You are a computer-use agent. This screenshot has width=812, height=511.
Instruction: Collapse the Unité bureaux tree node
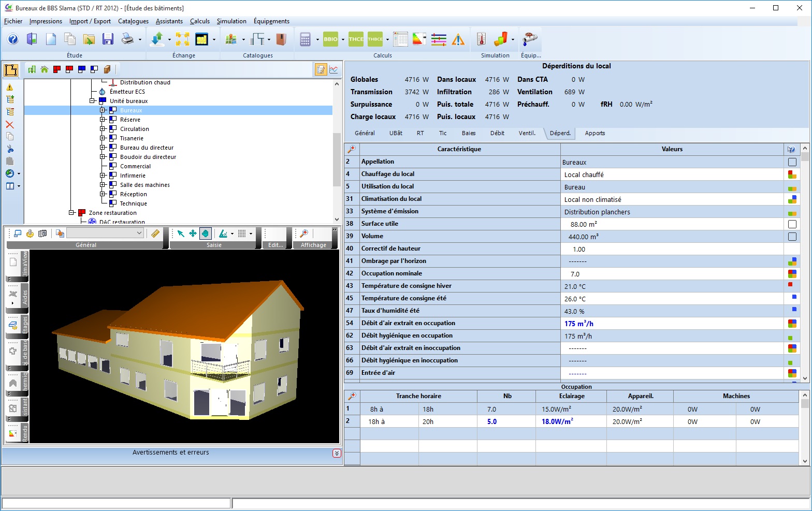point(92,101)
